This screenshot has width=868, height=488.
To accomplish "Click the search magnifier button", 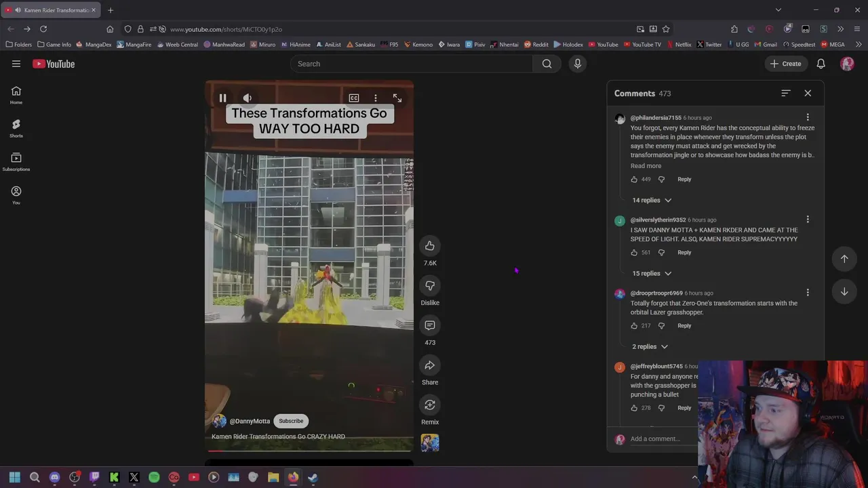I will click(547, 64).
